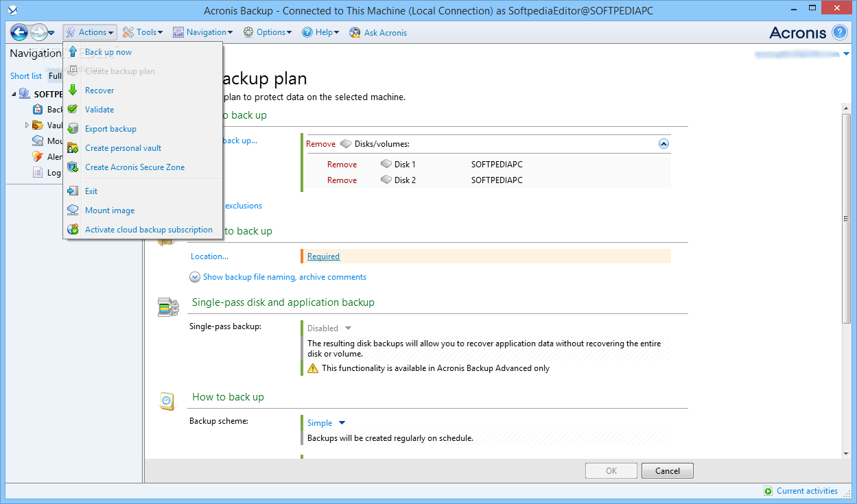Screen dimensions: 857x504
Task: Open the Navigation menu
Action: (x=203, y=32)
